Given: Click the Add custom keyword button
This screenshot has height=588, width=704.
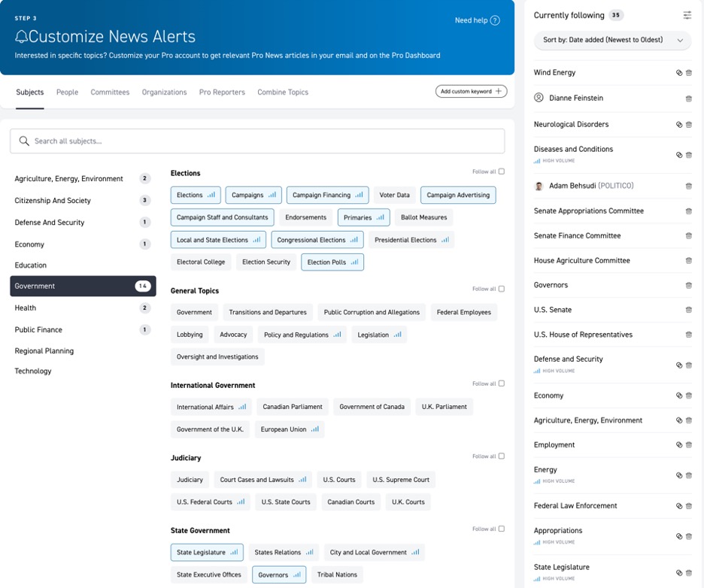Looking at the screenshot, I should [x=471, y=90].
